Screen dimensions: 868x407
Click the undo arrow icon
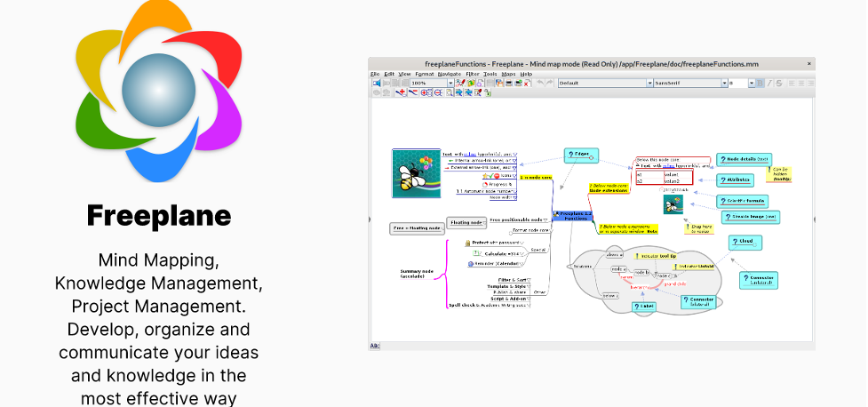point(540,83)
